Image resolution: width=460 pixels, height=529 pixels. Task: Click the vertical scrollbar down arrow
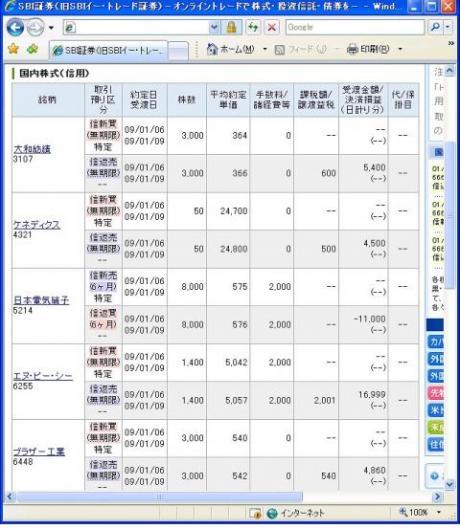pos(450,484)
